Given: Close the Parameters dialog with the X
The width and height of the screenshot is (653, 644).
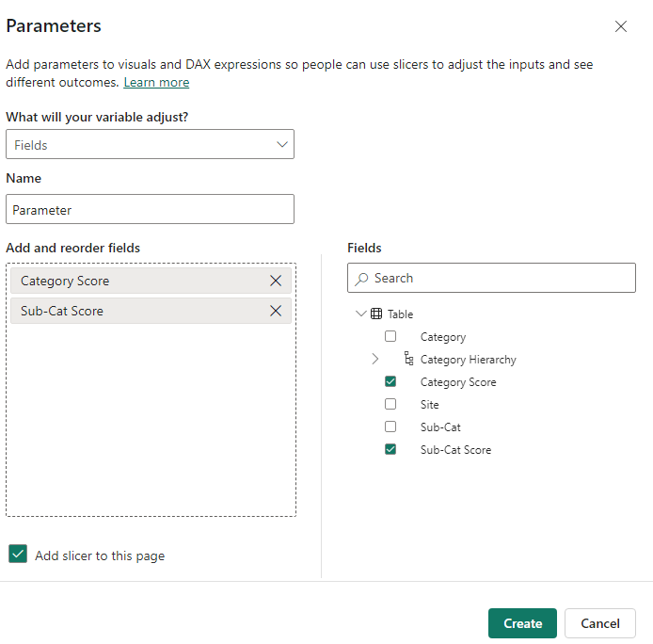Looking at the screenshot, I should (x=620, y=26).
